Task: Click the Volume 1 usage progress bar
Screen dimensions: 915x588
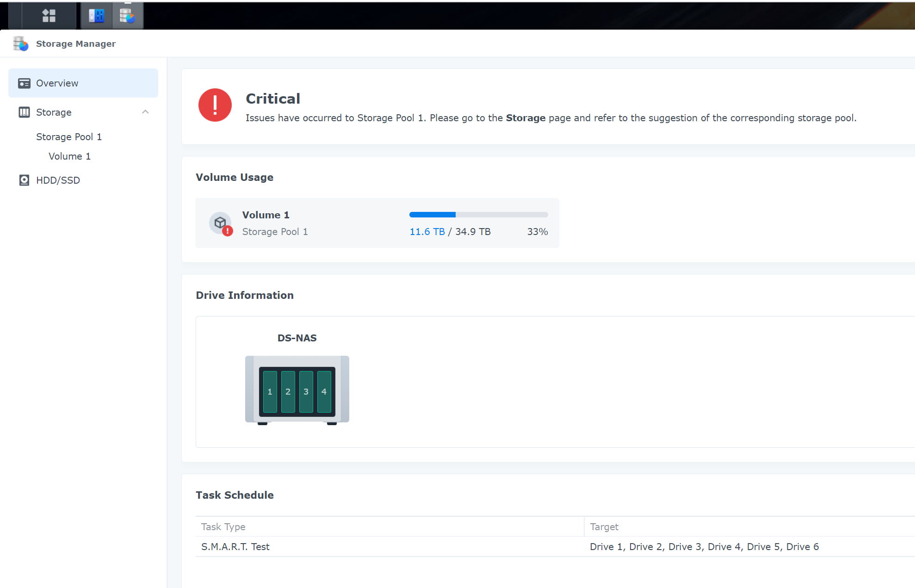Action: pyautogui.click(x=478, y=215)
